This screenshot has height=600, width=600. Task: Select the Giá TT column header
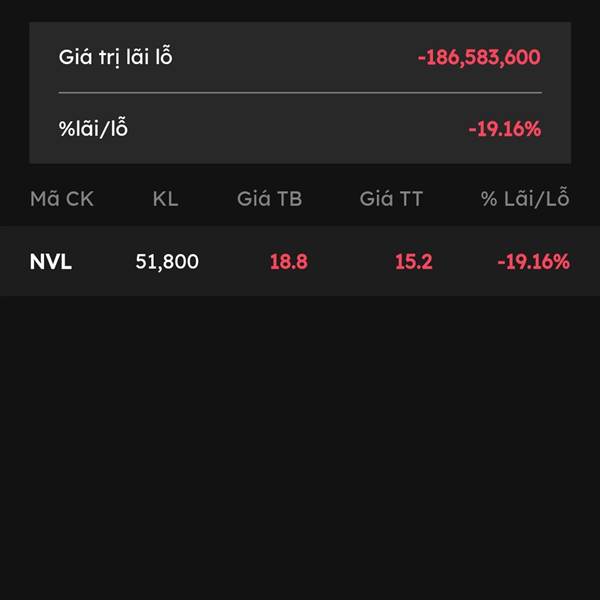pos(391,199)
